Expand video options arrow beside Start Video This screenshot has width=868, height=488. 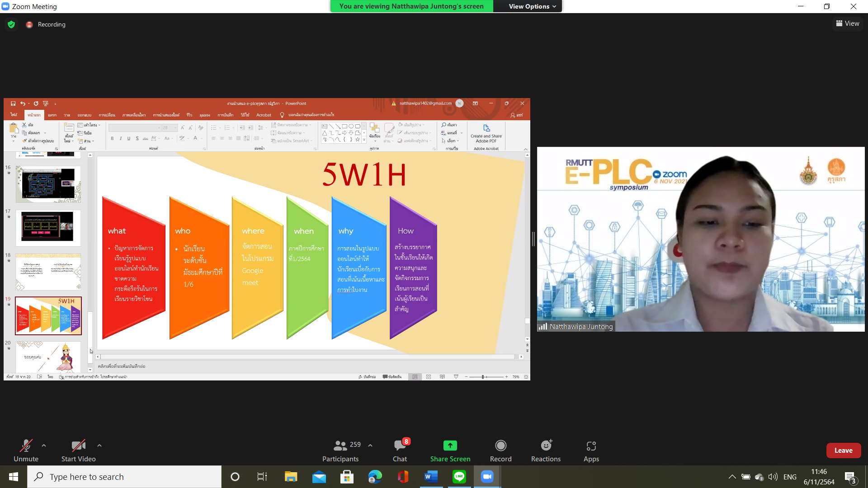coord(99,446)
